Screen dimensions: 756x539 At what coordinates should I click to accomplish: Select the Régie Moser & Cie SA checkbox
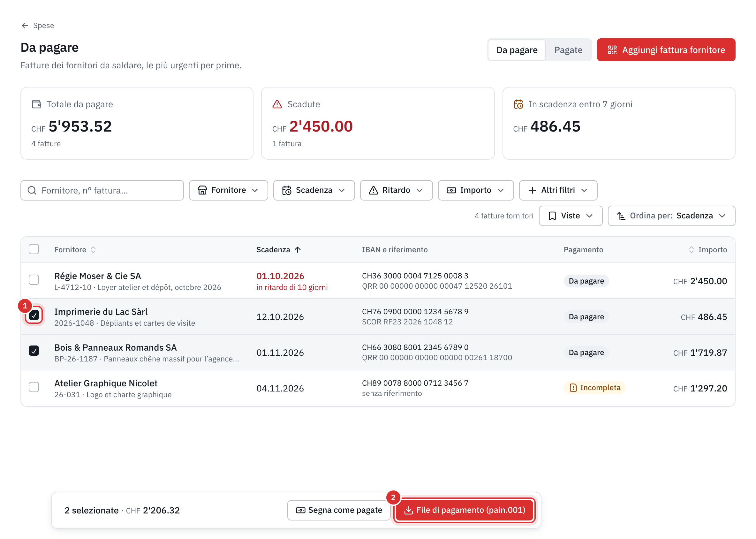pos(34,280)
